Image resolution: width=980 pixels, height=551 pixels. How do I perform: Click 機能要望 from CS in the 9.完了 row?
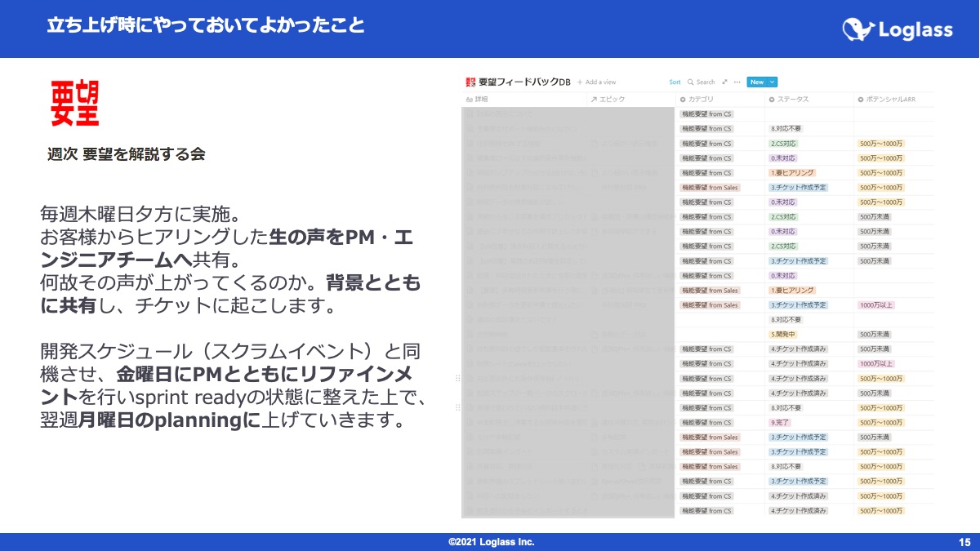(706, 423)
